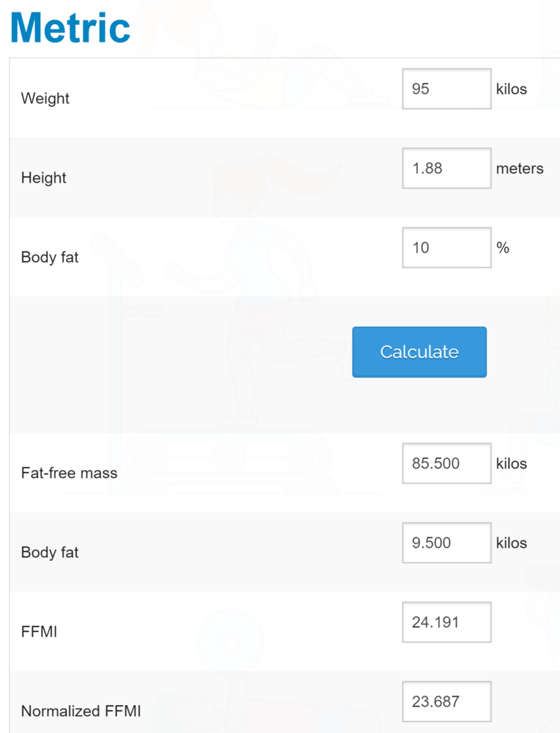
Task: Click the Fat-free mass label
Action: (x=69, y=473)
